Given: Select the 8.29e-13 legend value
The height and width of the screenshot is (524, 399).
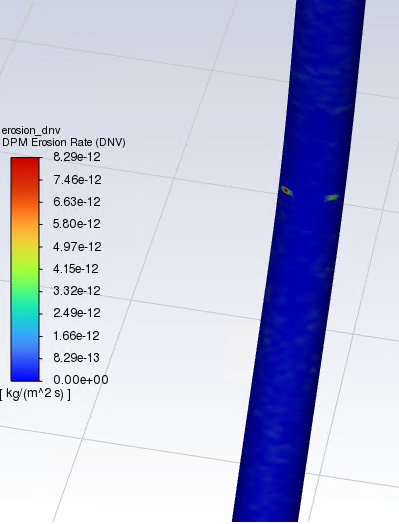Looking at the screenshot, I should (x=76, y=358).
